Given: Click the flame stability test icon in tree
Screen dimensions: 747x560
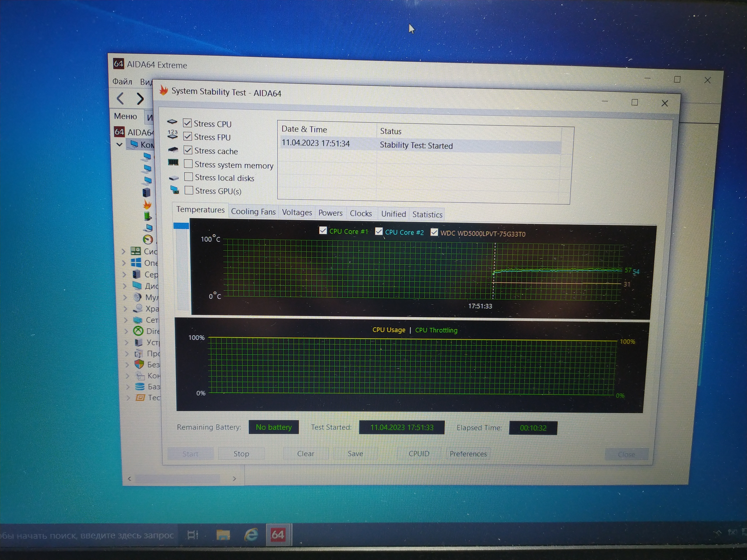Looking at the screenshot, I should [x=147, y=204].
